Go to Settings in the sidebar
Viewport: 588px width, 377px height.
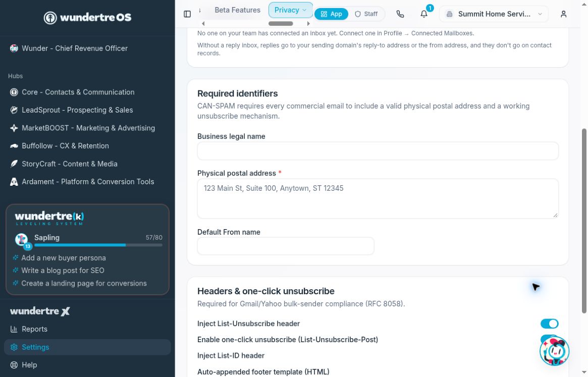87,347
